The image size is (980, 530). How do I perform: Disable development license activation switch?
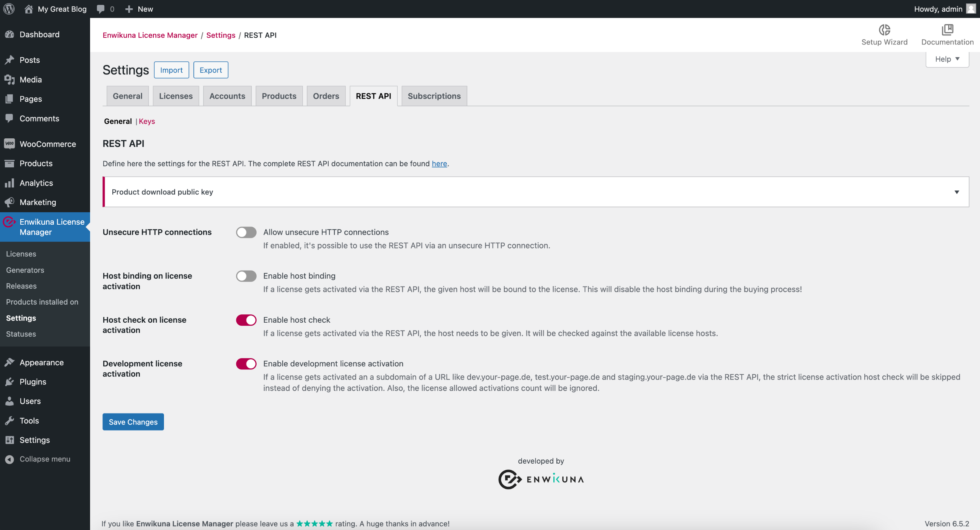click(246, 364)
